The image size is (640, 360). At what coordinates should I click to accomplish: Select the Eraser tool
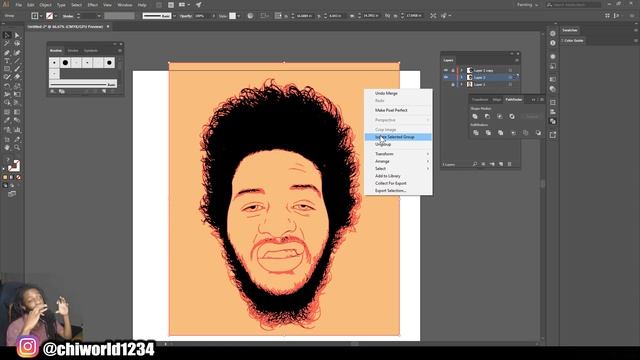coord(17,77)
